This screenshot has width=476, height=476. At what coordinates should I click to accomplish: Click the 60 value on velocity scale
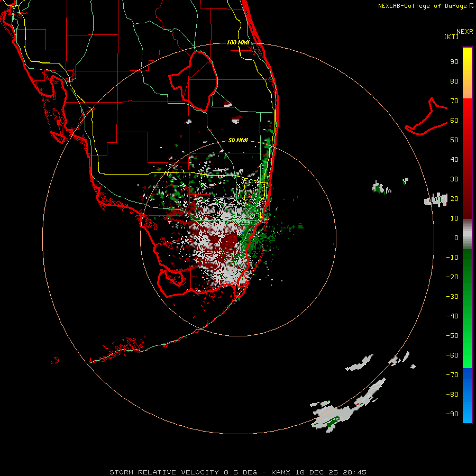coord(454,121)
